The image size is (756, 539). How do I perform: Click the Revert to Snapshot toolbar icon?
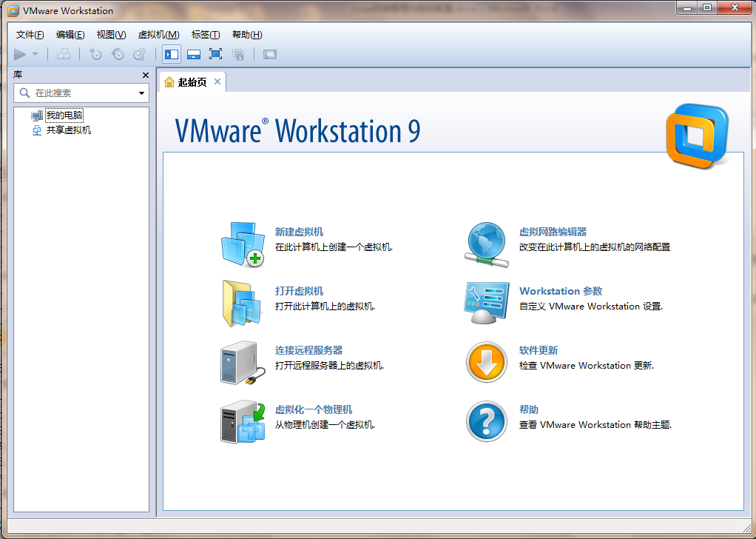coord(118,55)
